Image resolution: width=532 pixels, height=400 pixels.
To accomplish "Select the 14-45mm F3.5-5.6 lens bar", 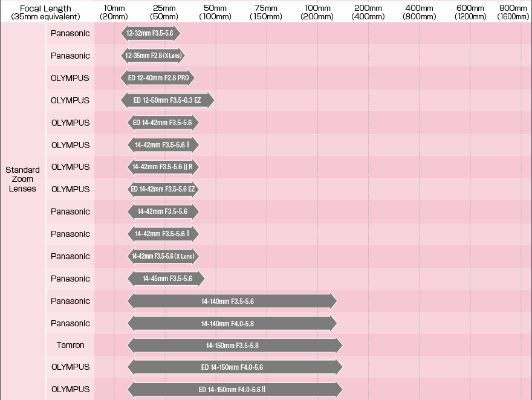I will 166,279.
